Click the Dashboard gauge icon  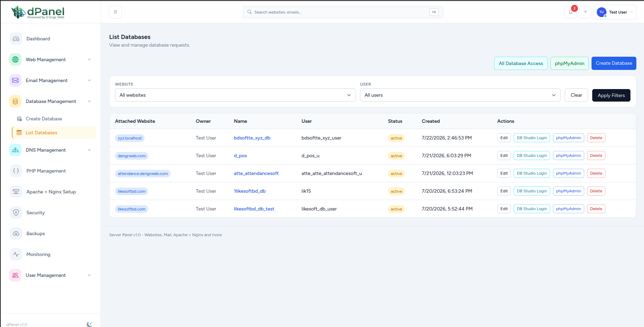(x=16, y=39)
